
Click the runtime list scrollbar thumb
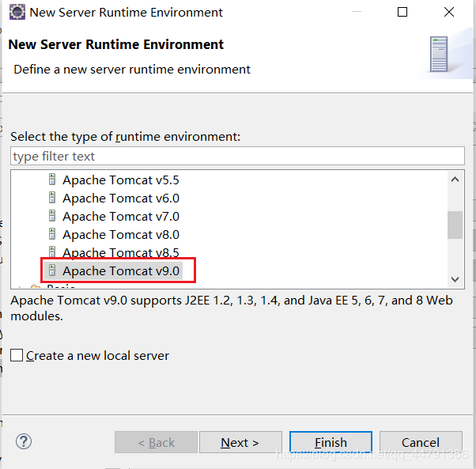[x=455, y=225]
